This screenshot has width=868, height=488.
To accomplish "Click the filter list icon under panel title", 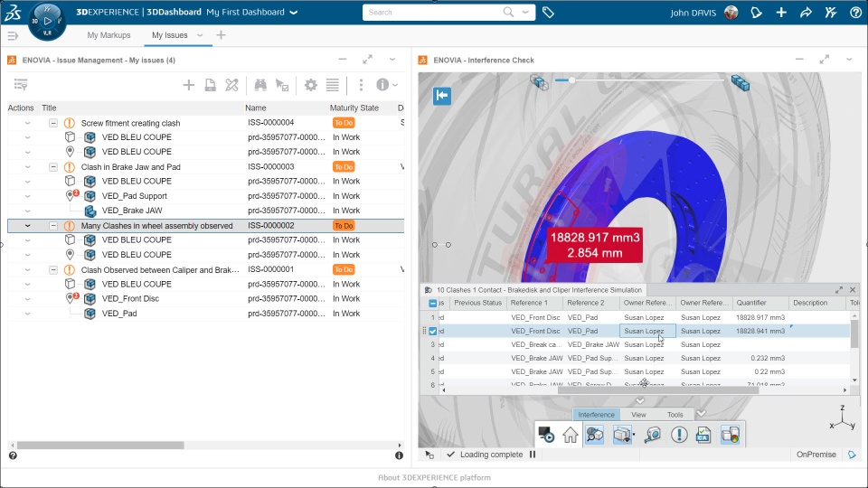I will point(21,84).
